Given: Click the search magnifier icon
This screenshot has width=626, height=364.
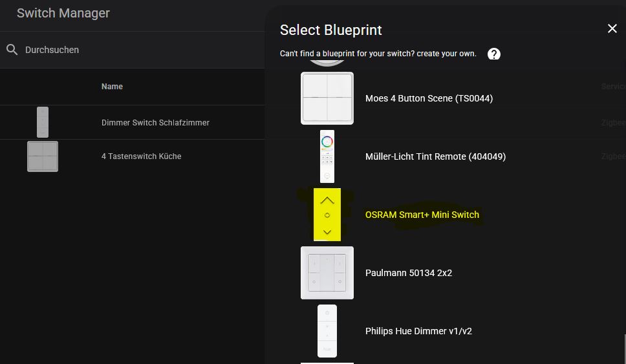Looking at the screenshot, I should (x=12, y=50).
